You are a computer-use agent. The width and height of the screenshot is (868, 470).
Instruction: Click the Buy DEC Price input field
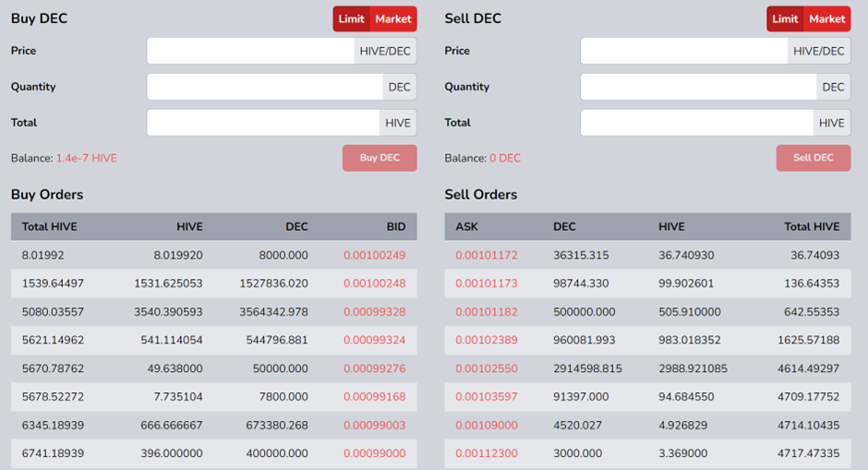click(251, 51)
